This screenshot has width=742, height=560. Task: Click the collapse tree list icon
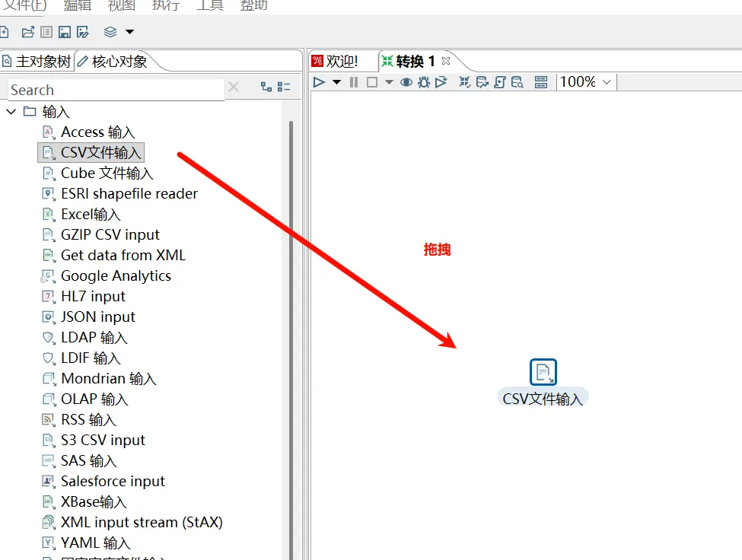coord(284,87)
